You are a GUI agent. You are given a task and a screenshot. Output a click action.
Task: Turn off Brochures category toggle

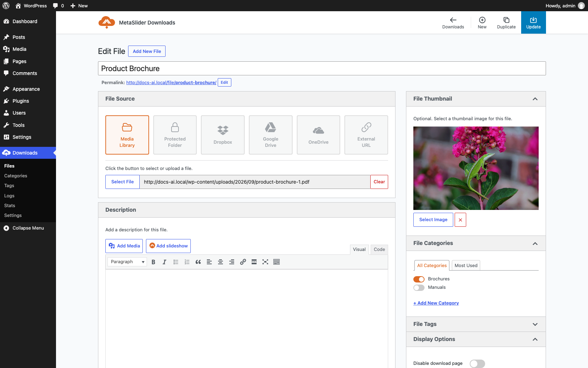pyautogui.click(x=419, y=279)
